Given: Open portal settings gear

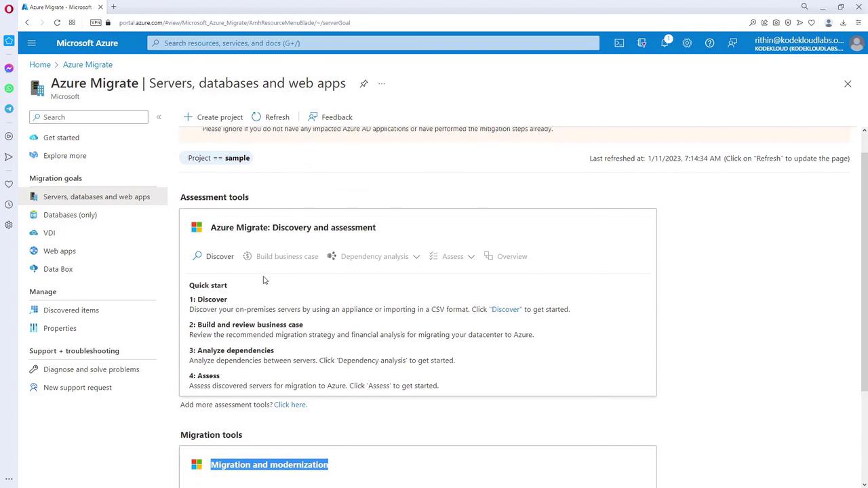Looking at the screenshot, I should pos(687,43).
